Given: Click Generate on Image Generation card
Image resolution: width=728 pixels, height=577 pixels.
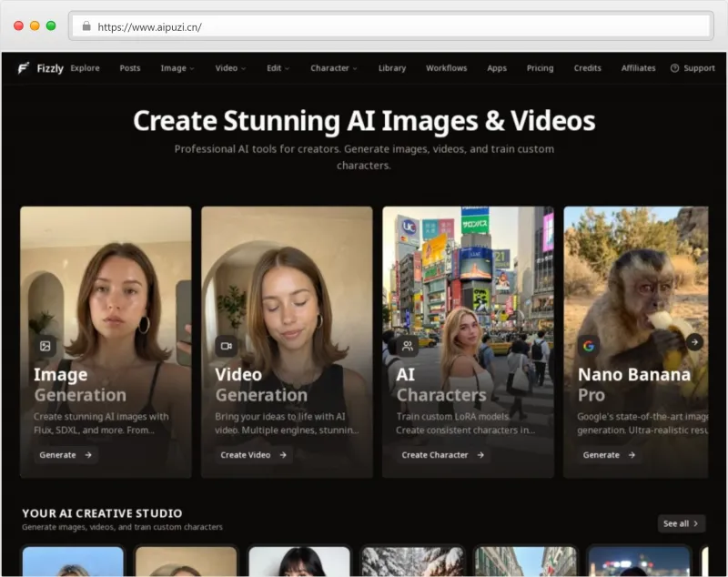Looking at the screenshot, I should tap(66, 455).
